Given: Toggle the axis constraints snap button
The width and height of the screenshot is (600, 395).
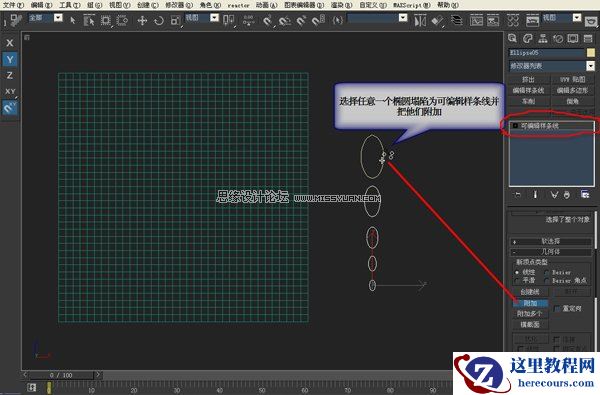Looking at the screenshot, I should pos(10,108).
